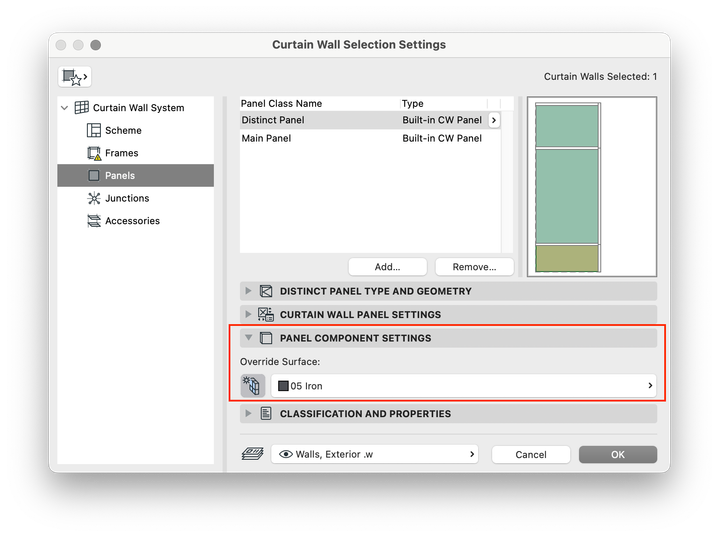
Task: Click the Cancel button
Action: pos(531,454)
